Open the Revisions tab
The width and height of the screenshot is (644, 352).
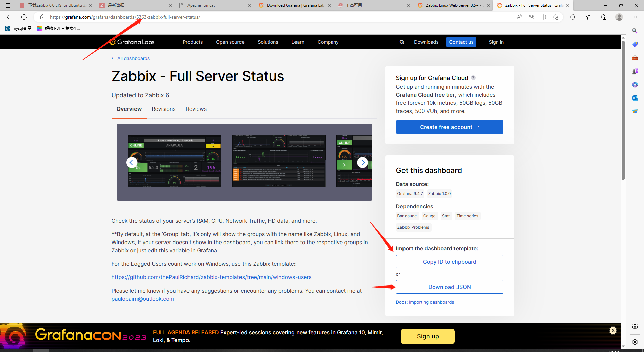click(164, 109)
